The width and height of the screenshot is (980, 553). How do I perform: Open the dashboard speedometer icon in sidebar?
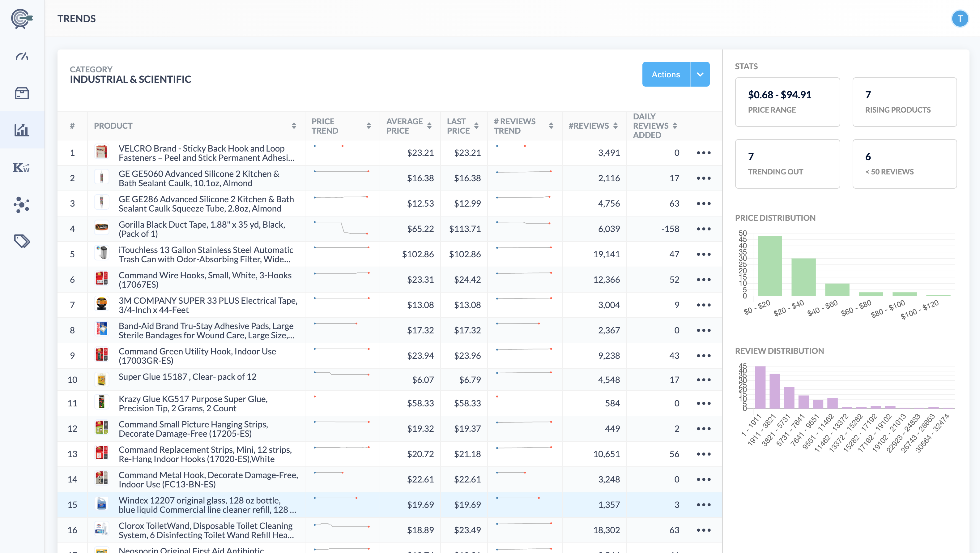click(x=22, y=56)
